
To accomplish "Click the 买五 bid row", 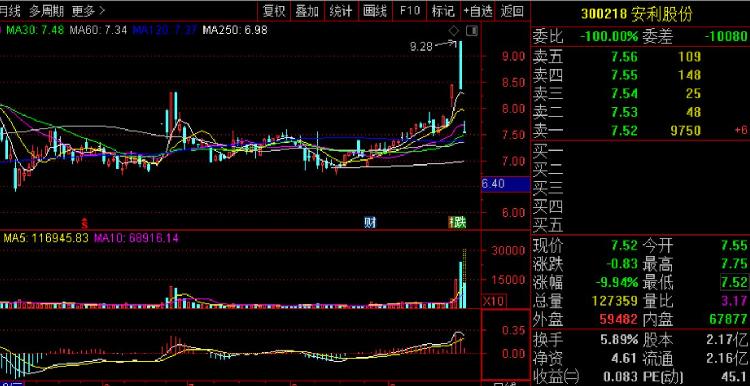I will tap(640, 225).
